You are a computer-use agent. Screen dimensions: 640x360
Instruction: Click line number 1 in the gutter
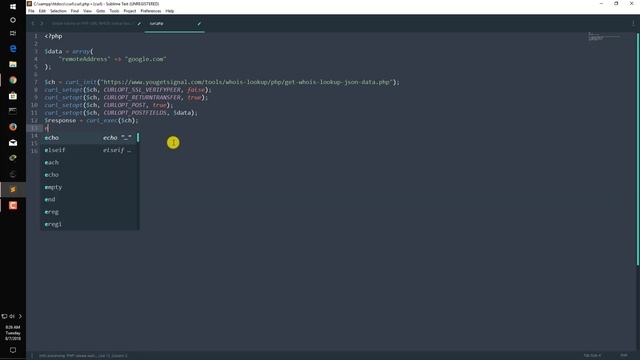[x=36, y=36]
